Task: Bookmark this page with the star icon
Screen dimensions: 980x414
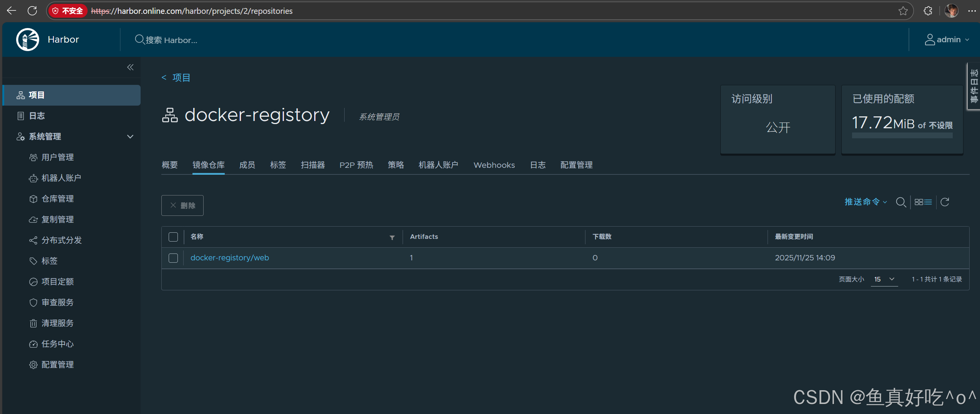Action: click(903, 11)
